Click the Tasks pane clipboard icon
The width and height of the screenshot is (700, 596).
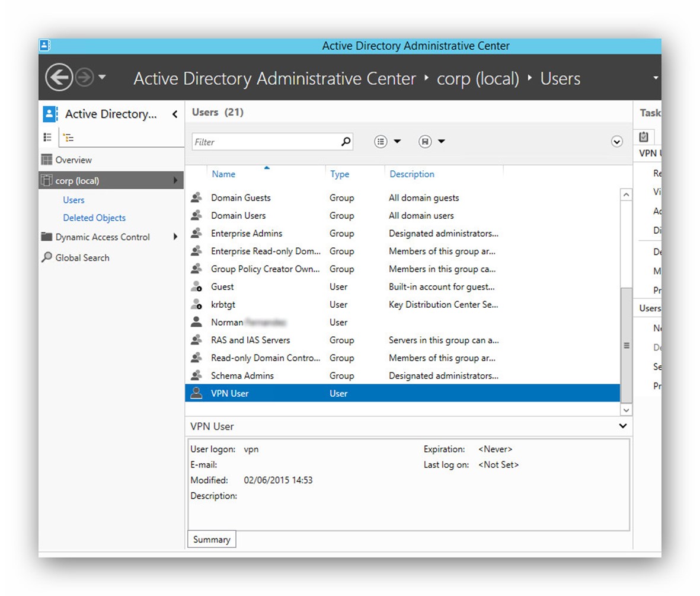644,137
